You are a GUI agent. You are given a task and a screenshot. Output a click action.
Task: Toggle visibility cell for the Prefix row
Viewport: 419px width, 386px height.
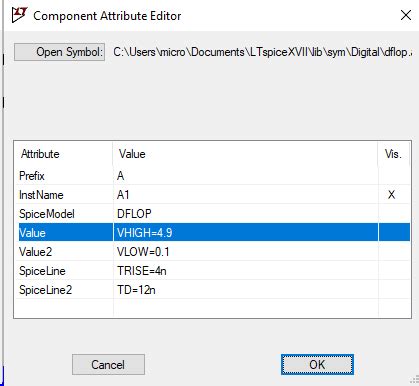[x=394, y=176]
